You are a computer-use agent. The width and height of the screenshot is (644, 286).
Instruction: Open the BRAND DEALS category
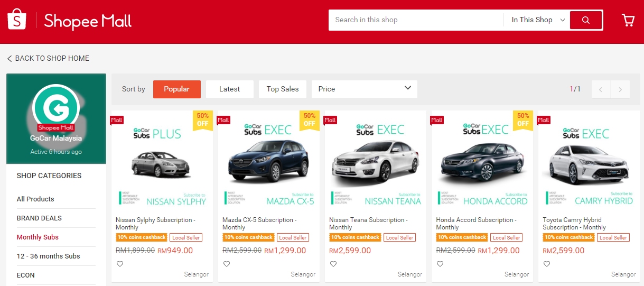point(39,218)
